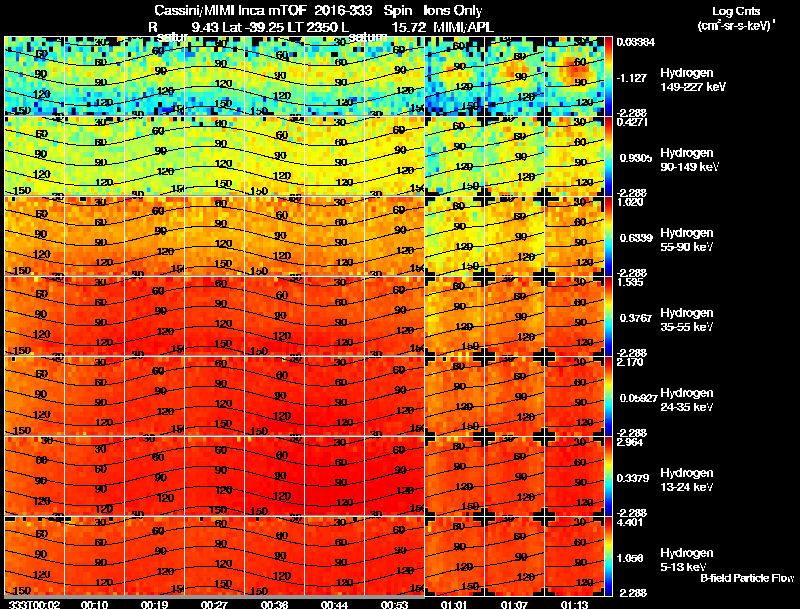Click the "Hydrogen 5-13 keV" channel label
Image resolution: width=800 pixels, height=609 pixels.
click(x=687, y=560)
